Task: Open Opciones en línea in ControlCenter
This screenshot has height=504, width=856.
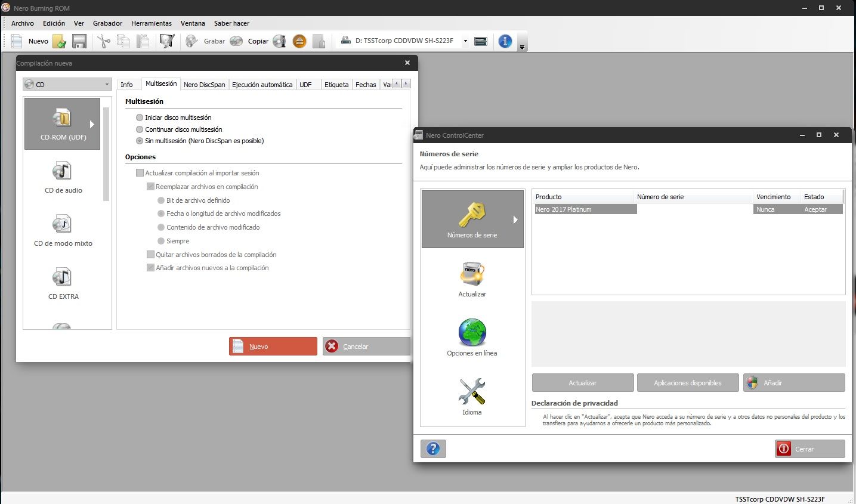Action: point(472,338)
